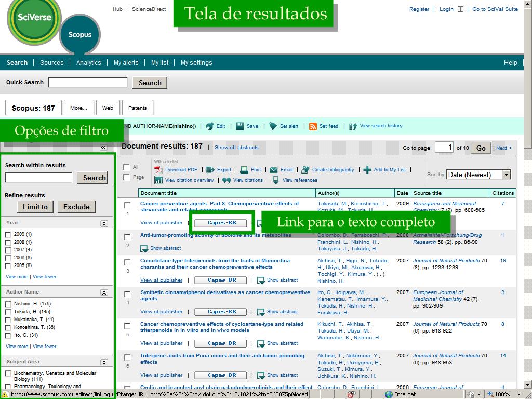Click the Quick Search button
This screenshot has width=532, height=399.
150,83
